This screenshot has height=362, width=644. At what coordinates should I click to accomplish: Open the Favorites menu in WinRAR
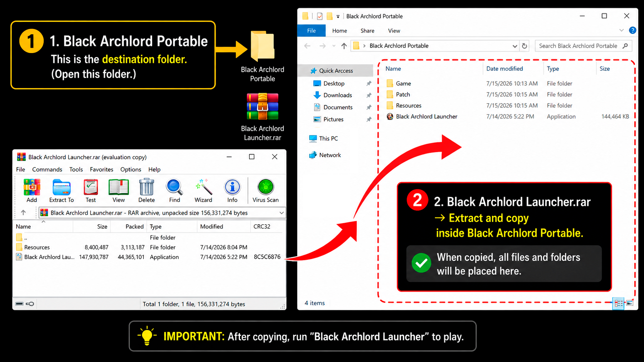point(102,169)
